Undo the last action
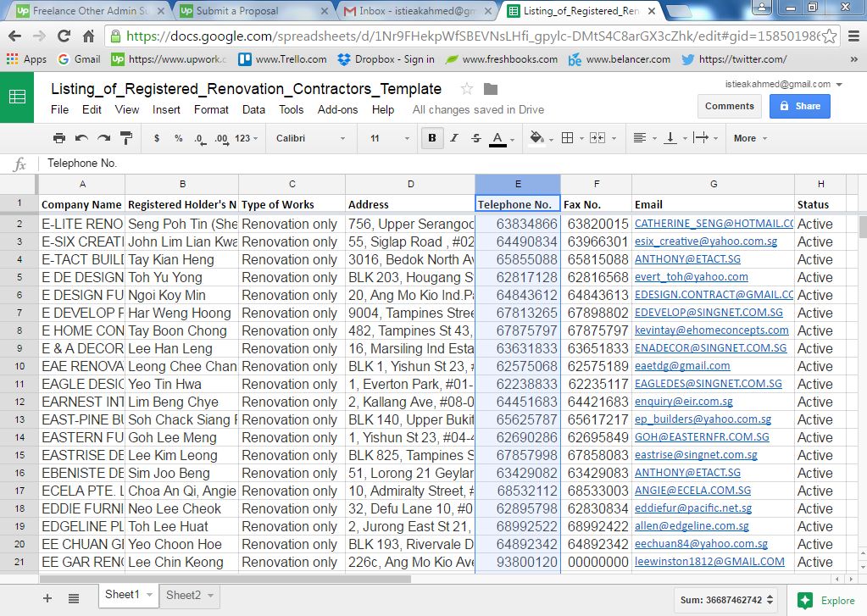The image size is (867, 616). coord(82,137)
